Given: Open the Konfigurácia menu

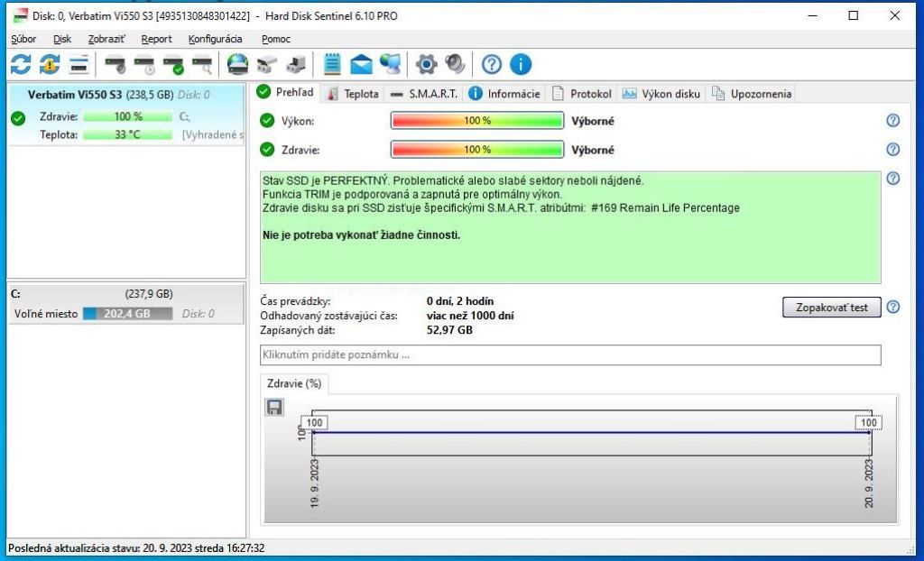Looking at the screenshot, I should click(215, 39).
